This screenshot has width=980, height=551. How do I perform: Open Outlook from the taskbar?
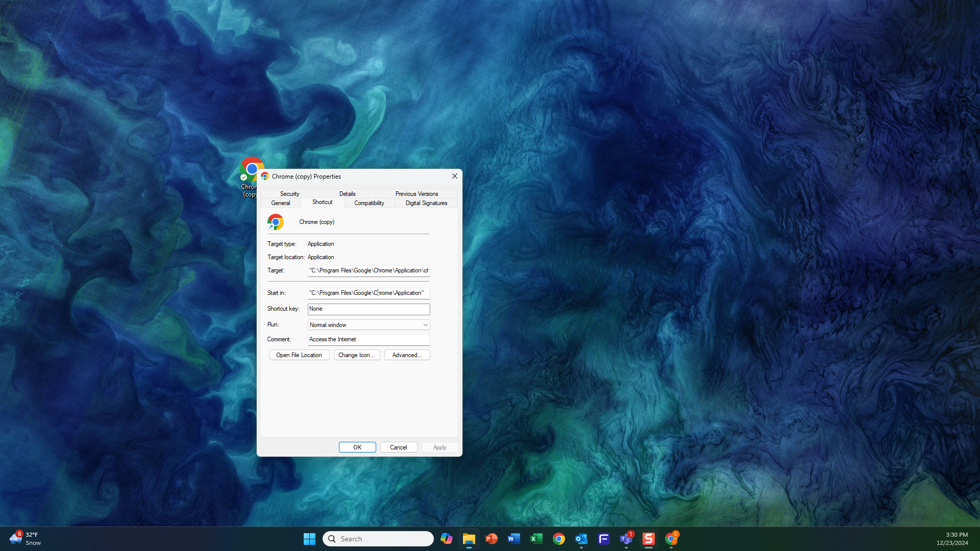point(581,539)
